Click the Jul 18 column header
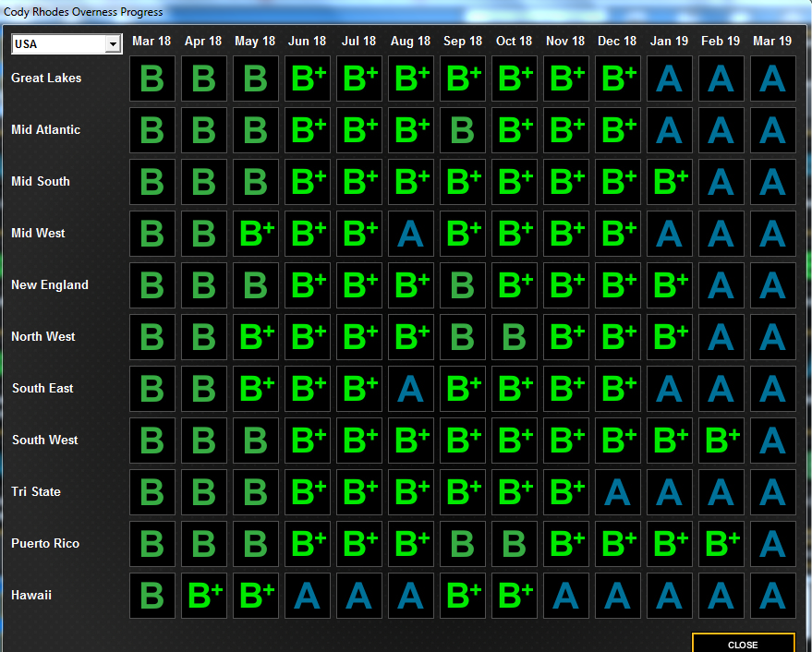 tap(358, 41)
